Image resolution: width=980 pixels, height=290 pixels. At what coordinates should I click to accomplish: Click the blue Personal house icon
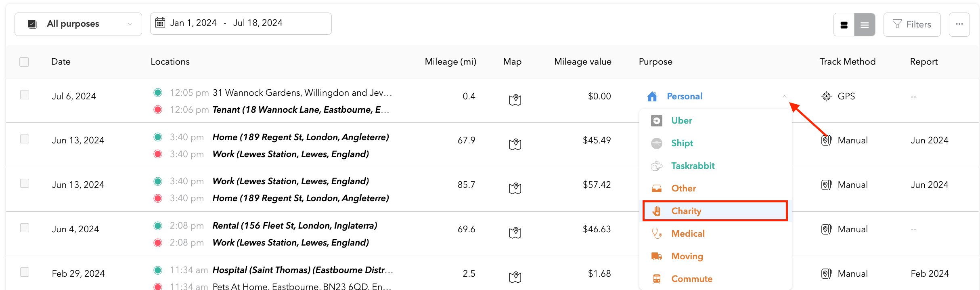[652, 97]
